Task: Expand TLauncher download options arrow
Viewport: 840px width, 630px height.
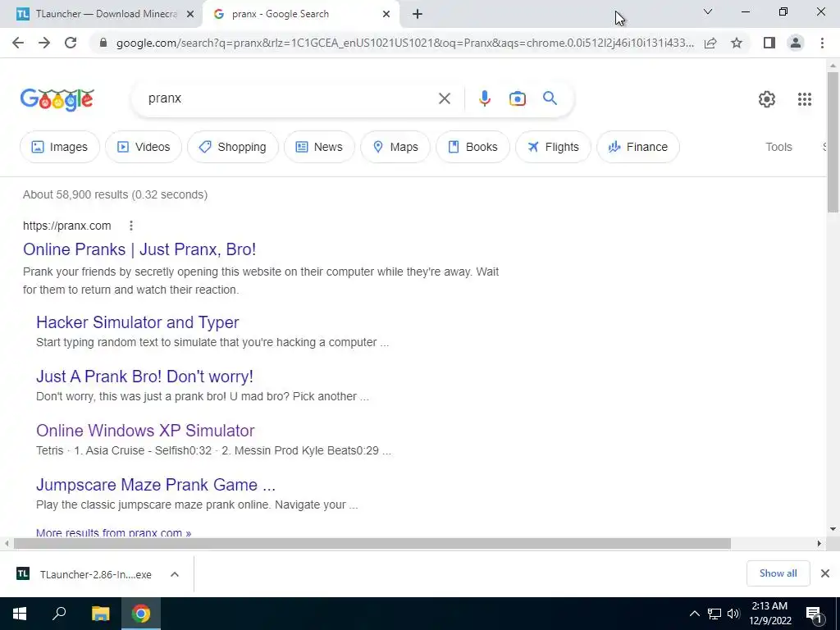Action: tap(174, 574)
